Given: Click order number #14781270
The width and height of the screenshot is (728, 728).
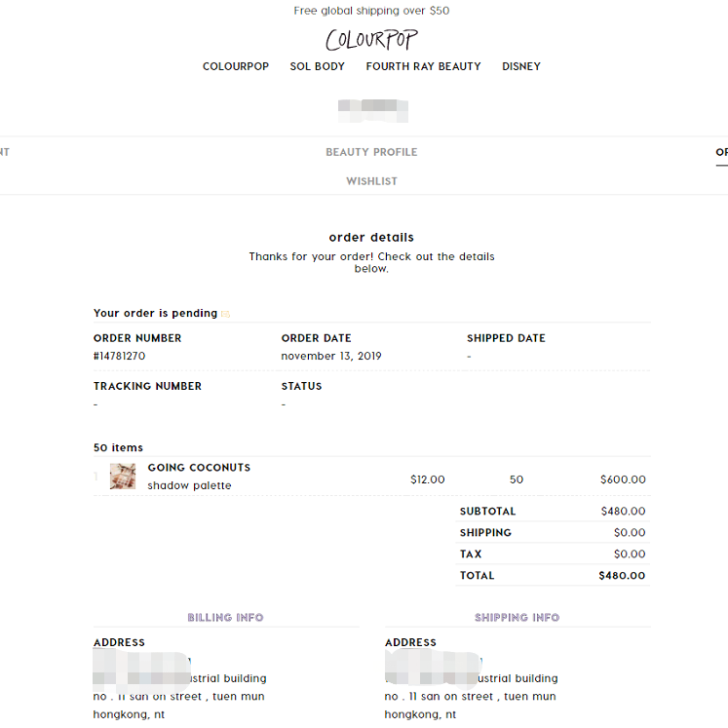Looking at the screenshot, I should tap(120, 356).
